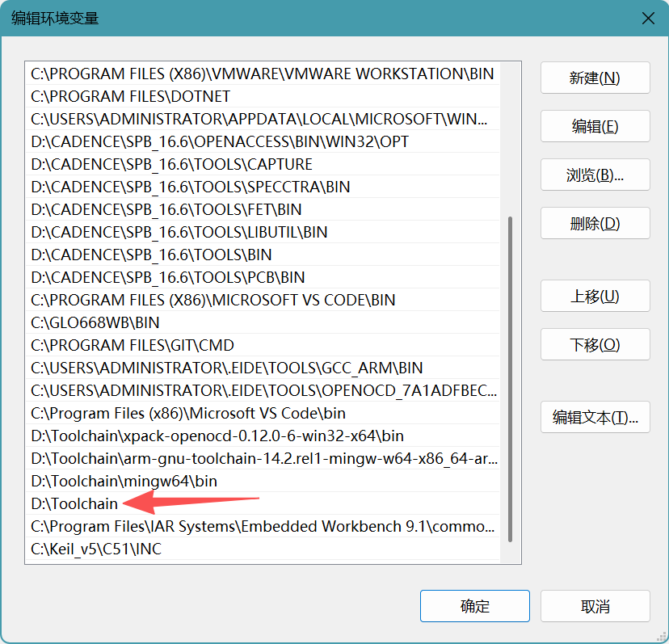Viewport: 669px width, 644px height.
Task: Select D:\CADENCE\SPB_16.6\TOOLS\BIN entry
Action: click(x=263, y=255)
